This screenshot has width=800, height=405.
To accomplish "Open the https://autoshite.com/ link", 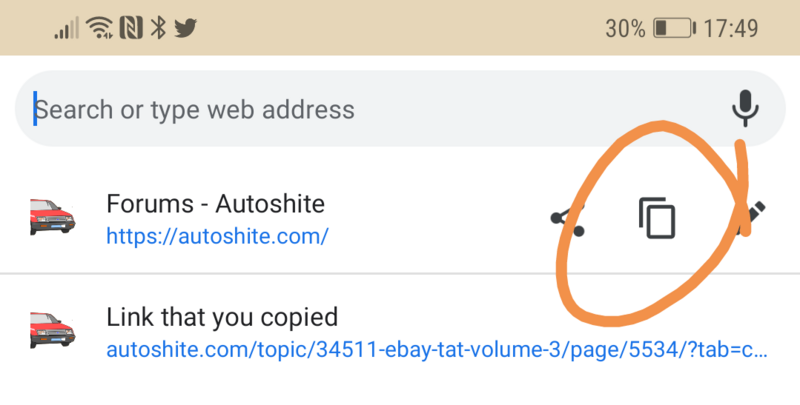I will [x=218, y=237].
